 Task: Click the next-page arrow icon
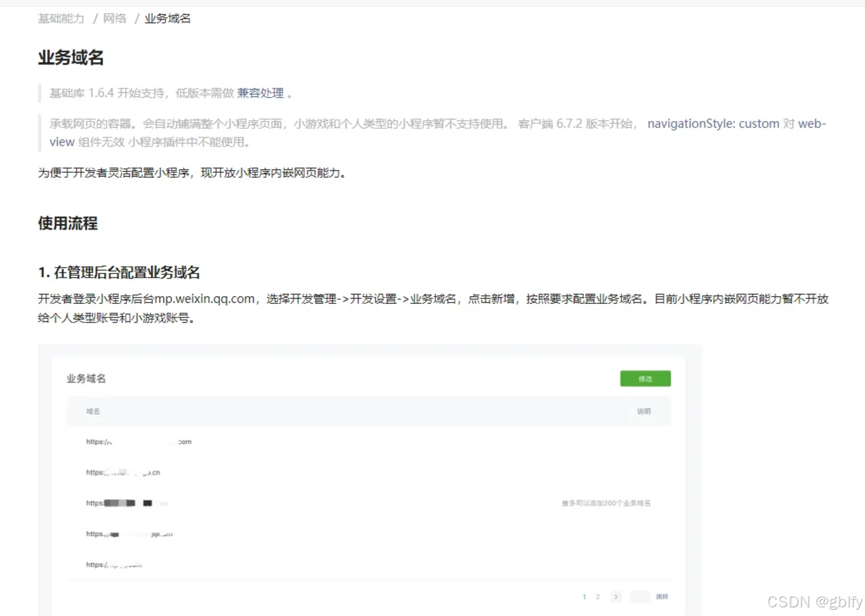[615, 597]
